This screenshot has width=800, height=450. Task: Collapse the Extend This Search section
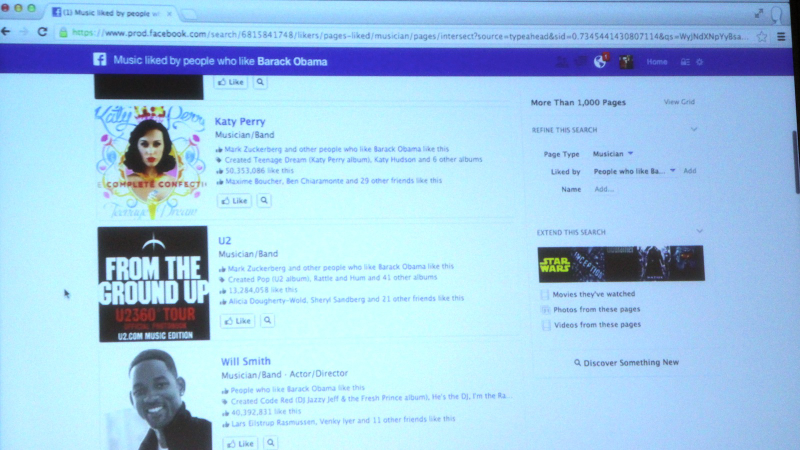[699, 231]
